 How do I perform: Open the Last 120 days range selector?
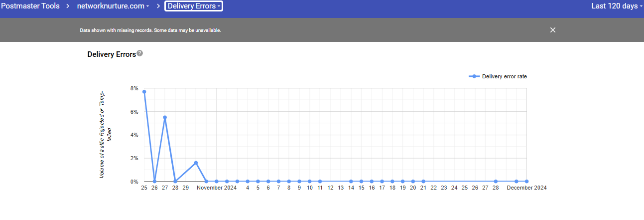pyautogui.click(x=617, y=6)
